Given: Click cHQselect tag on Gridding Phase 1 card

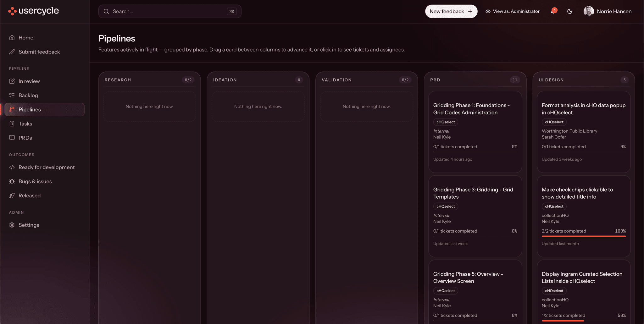Looking at the screenshot, I should [446, 122].
